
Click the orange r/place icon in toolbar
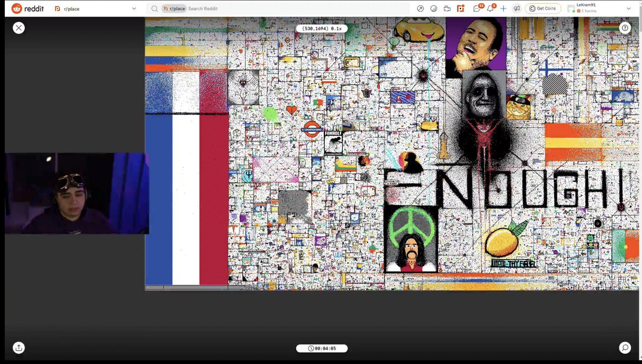point(460,9)
